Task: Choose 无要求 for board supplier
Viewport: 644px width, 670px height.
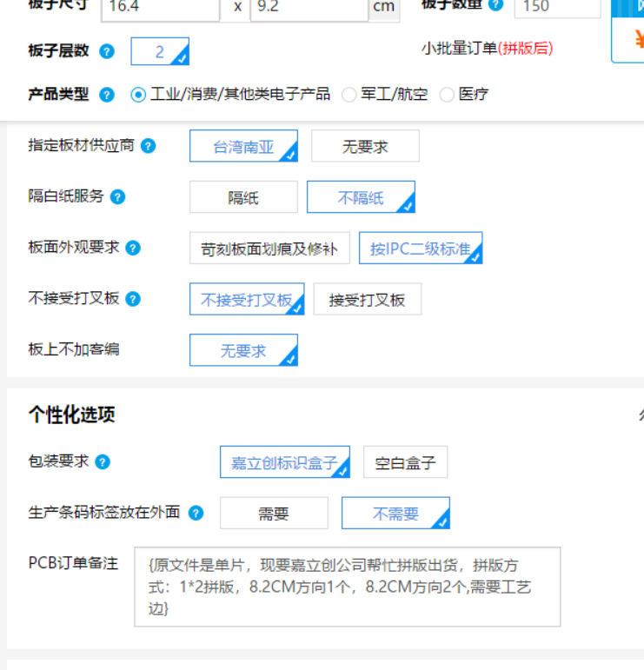Action: tap(365, 146)
